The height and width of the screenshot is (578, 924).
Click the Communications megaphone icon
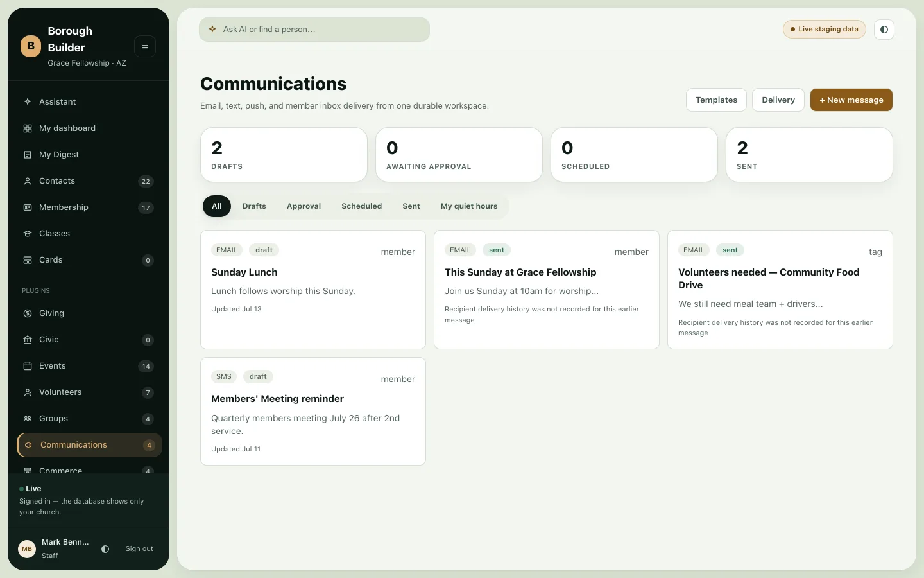pyautogui.click(x=28, y=445)
